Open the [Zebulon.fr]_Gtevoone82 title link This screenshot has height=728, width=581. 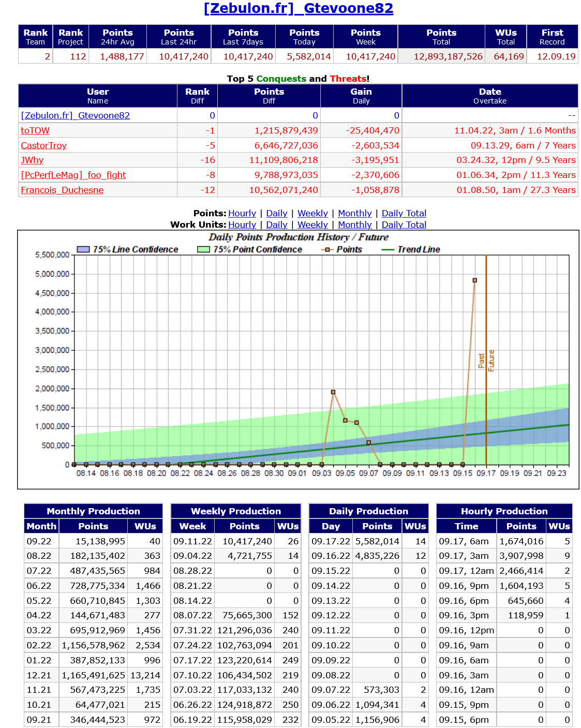(x=299, y=8)
